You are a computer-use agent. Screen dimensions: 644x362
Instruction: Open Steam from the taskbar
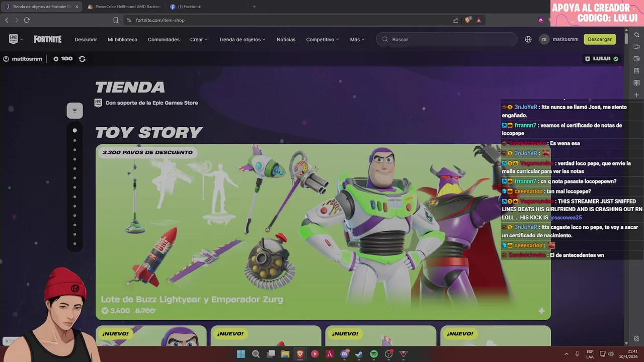pos(359,354)
